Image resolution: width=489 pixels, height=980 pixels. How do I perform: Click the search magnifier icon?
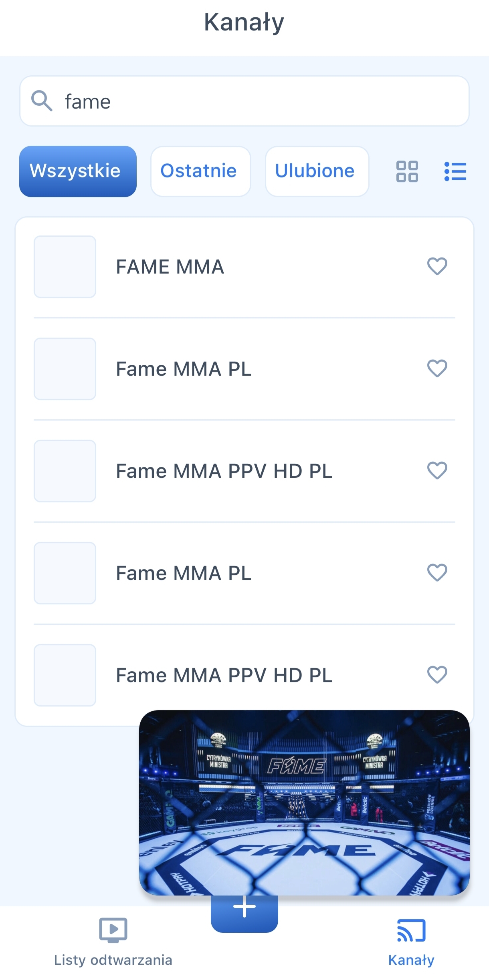tap(42, 101)
